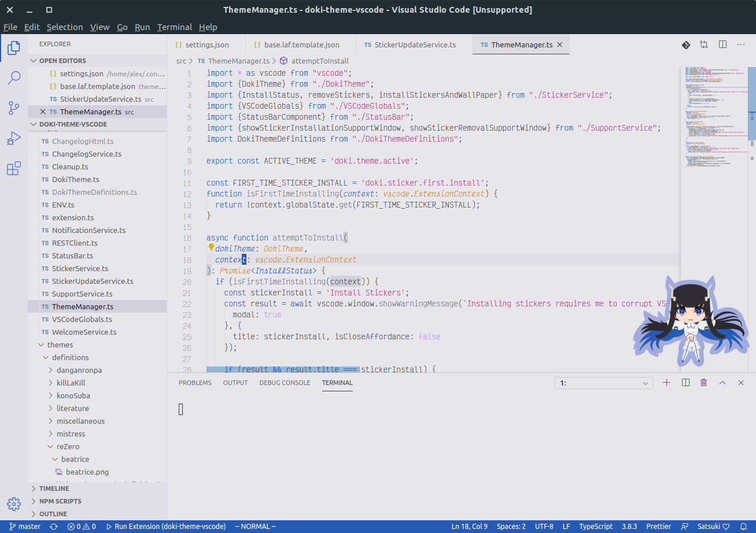
Task: Click the feedback icon in status bar
Action: click(685, 527)
